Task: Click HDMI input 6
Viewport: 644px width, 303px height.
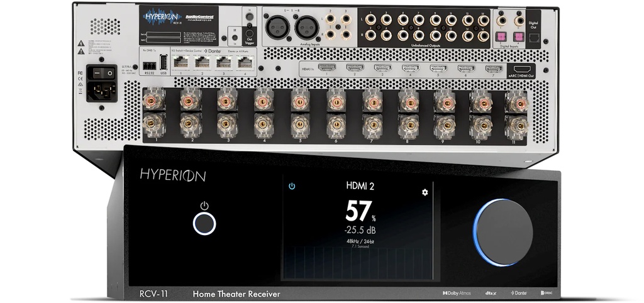Action: (466, 69)
